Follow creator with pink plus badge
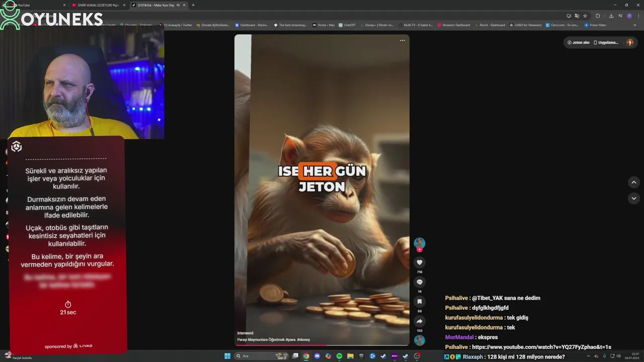The image size is (644, 362). [x=420, y=249]
